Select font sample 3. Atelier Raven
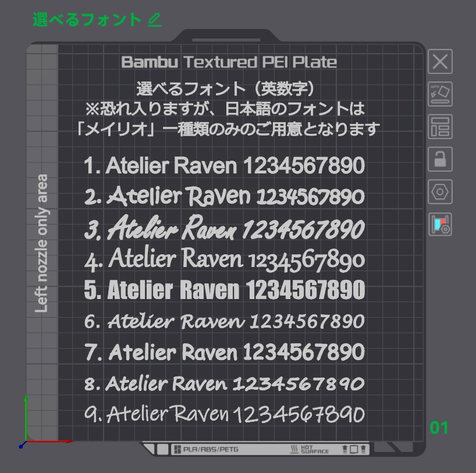 [x=225, y=227]
